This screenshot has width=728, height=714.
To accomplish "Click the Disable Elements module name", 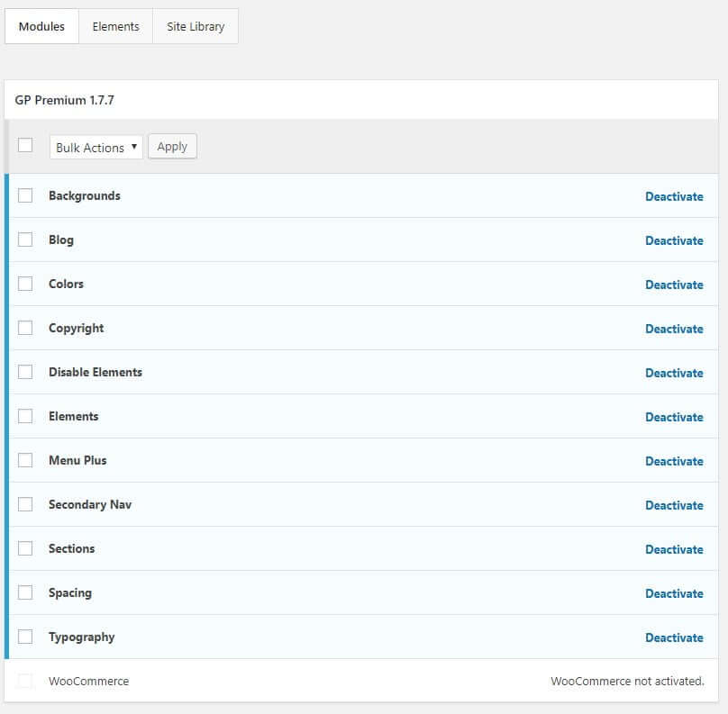I will [x=96, y=372].
